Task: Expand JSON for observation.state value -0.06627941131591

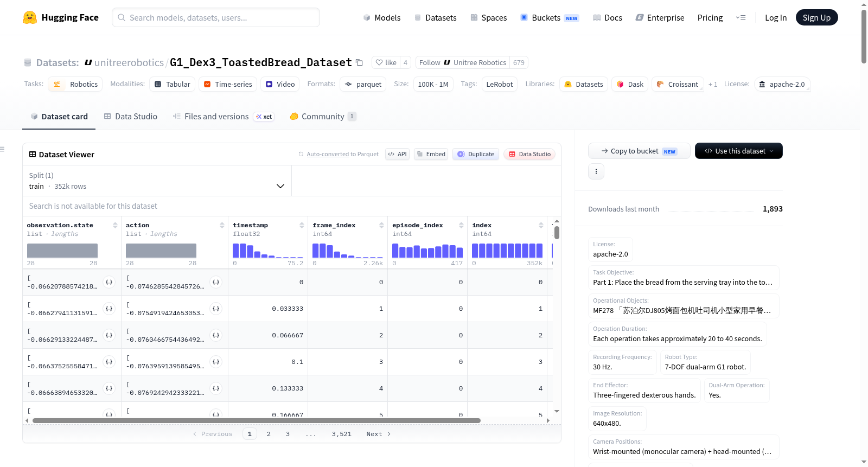Action: (109, 309)
